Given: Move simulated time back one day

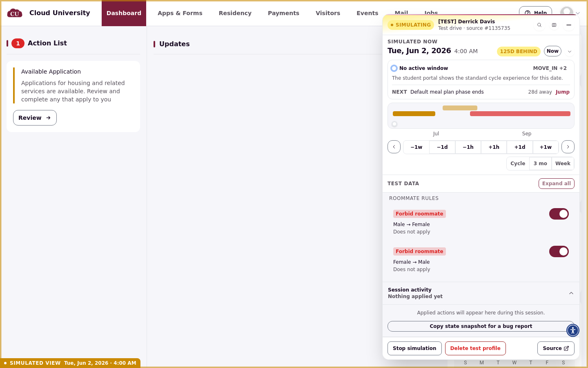Looking at the screenshot, I should pyautogui.click(x=442, y=147).
